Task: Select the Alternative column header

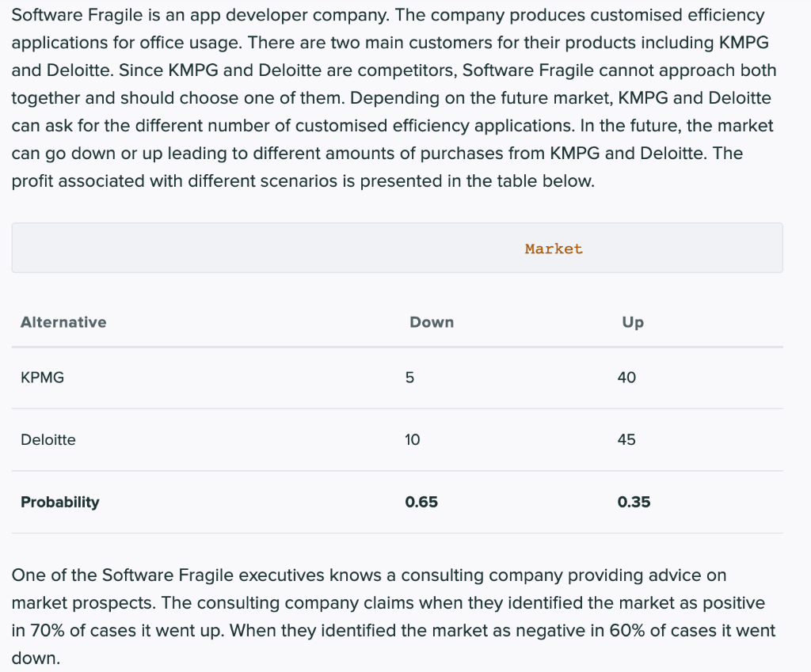Action: click(63, 322)
